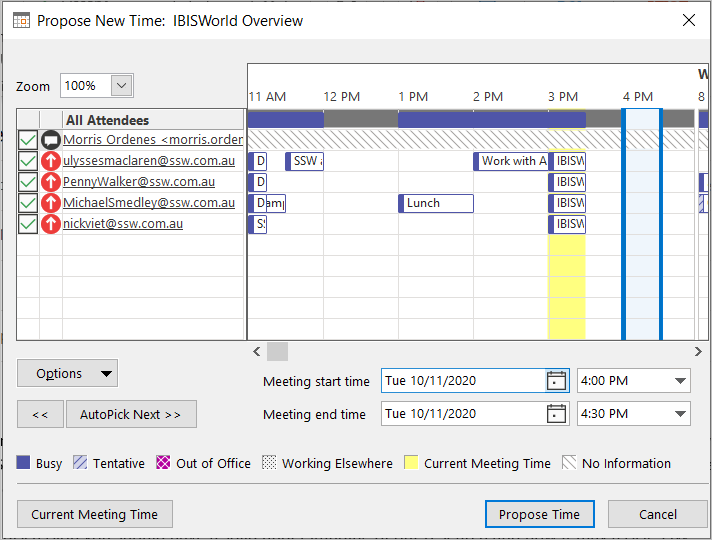Click required attendee icon beside nickviet
This screenshot has height=540, width=712.
pyautogui.click(x=51, y=224)
